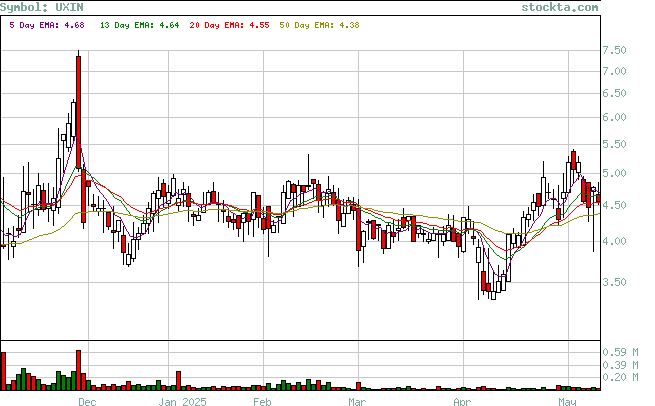
Task: Click the 6.50 price axis label
Action: point(614,93)
